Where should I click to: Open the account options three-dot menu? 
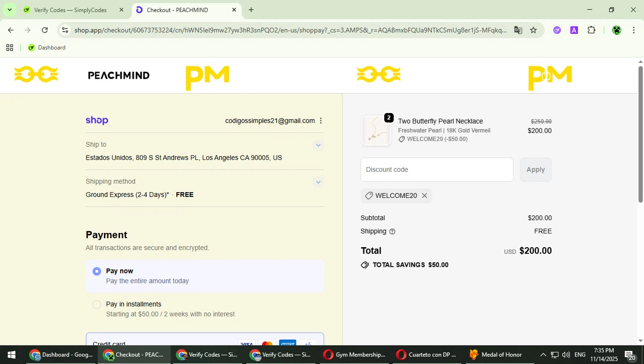pyautogui.click(x=321, y=121)
